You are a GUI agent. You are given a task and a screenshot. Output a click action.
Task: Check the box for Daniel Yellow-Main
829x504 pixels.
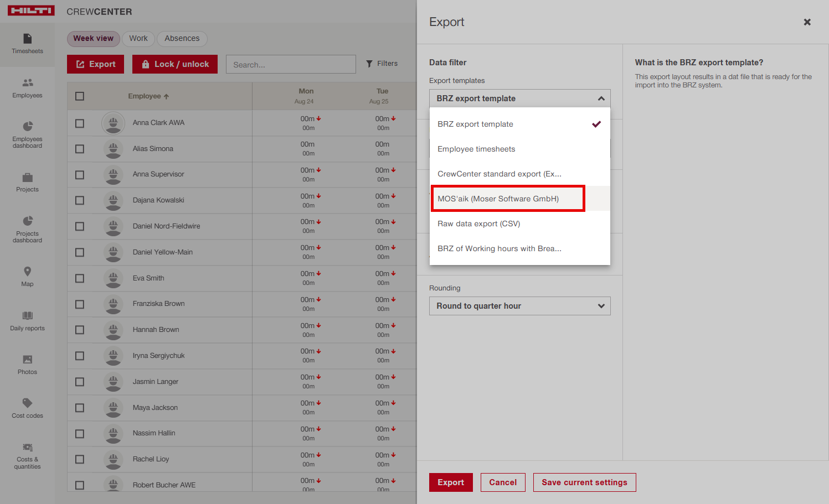pyautogui.click(x=80, y=252)
